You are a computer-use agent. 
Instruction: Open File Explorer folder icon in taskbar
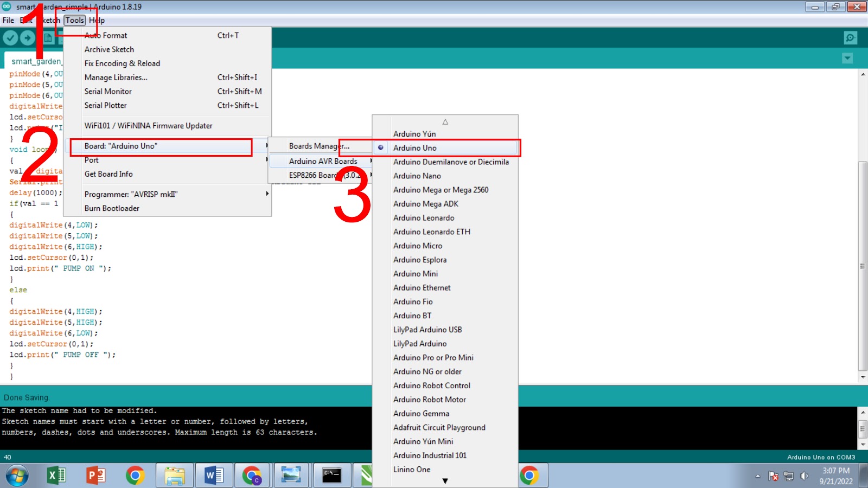[175, 476]
